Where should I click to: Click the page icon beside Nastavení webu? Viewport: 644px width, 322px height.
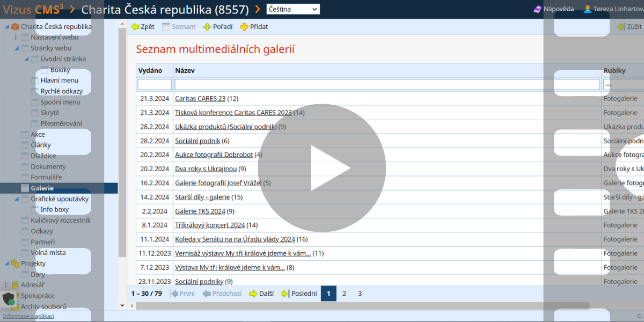coord(25,38)
